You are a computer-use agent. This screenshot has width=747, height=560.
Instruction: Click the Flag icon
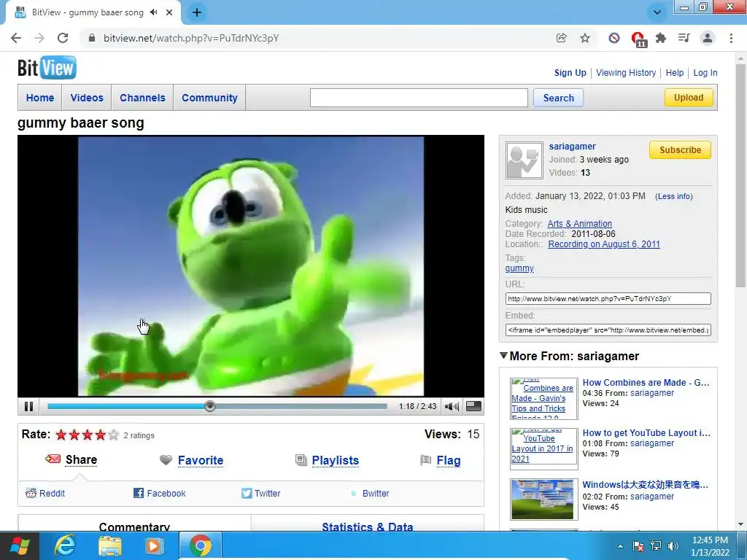(x=425, y=460)
